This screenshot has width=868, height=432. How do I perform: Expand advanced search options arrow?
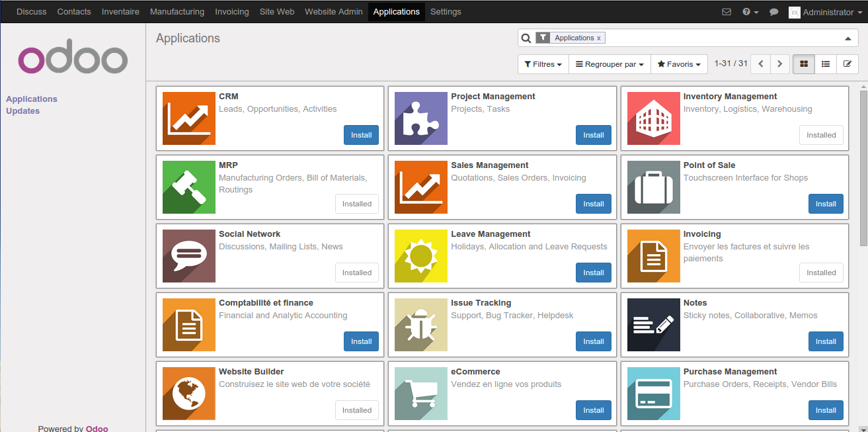848,38
